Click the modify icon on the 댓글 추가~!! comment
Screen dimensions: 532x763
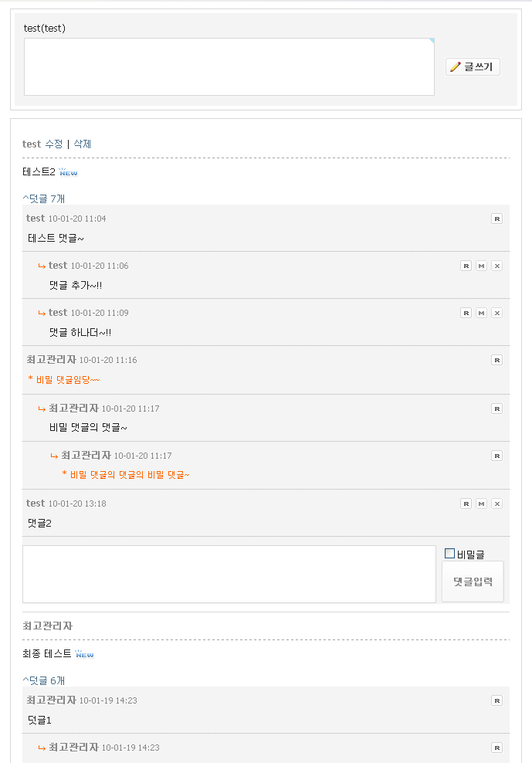tap(481, 266)
